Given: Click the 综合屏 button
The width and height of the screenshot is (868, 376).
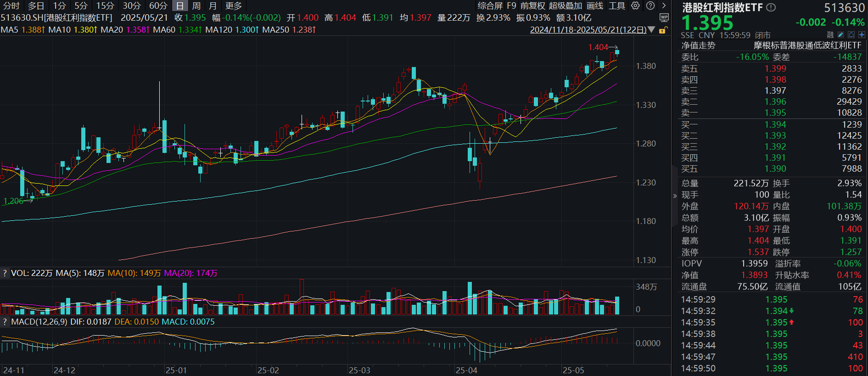Looking at the screenshot, I should tap(490, 6).
